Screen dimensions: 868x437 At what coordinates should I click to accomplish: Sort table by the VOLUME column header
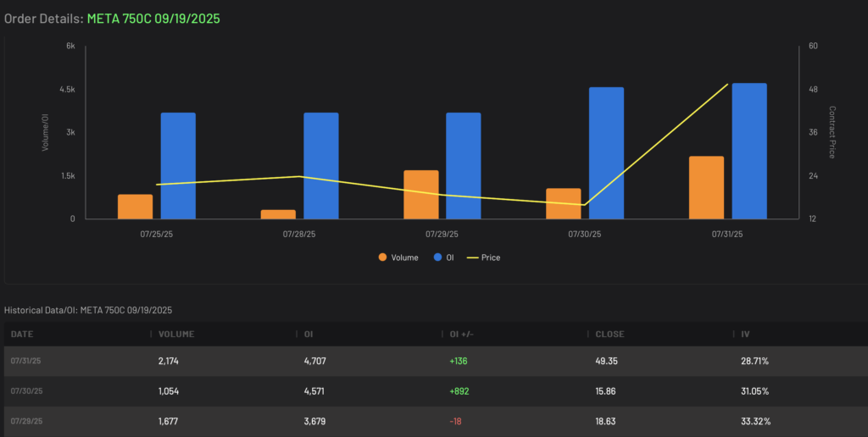click(176, 335)
